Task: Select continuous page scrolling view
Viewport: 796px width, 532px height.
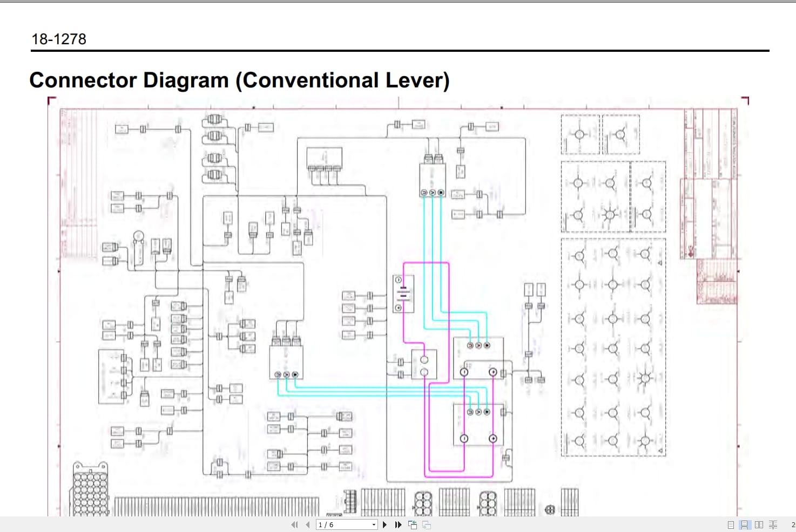Action: coord(745,524)
